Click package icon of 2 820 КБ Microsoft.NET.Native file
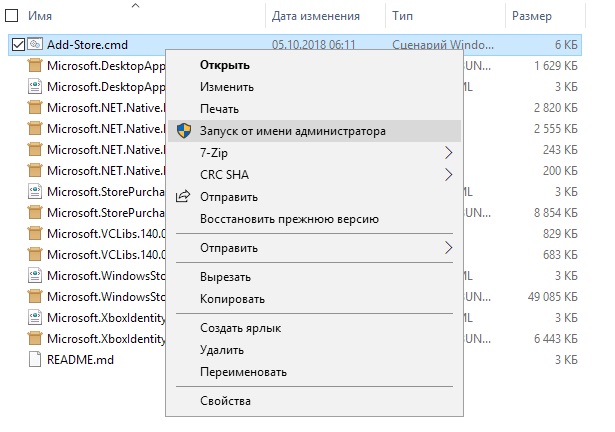The width and height of the screenshot is (615, 432). [35, 108]
